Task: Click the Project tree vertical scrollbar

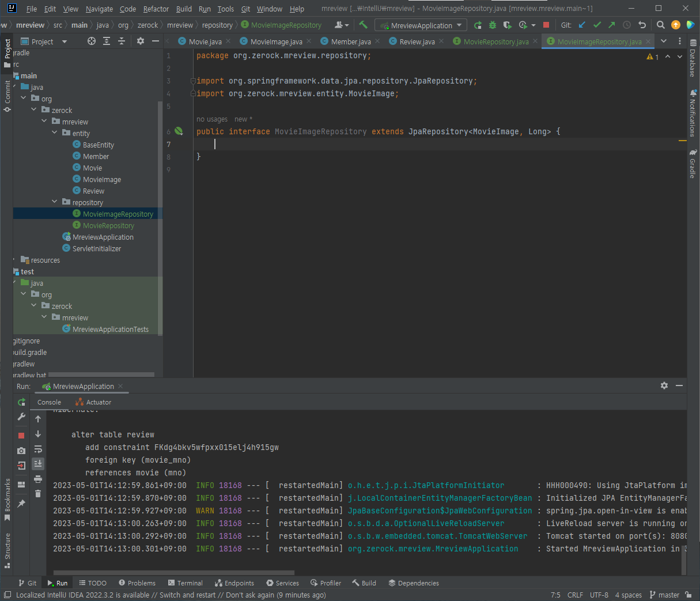Action: point(160,218)
